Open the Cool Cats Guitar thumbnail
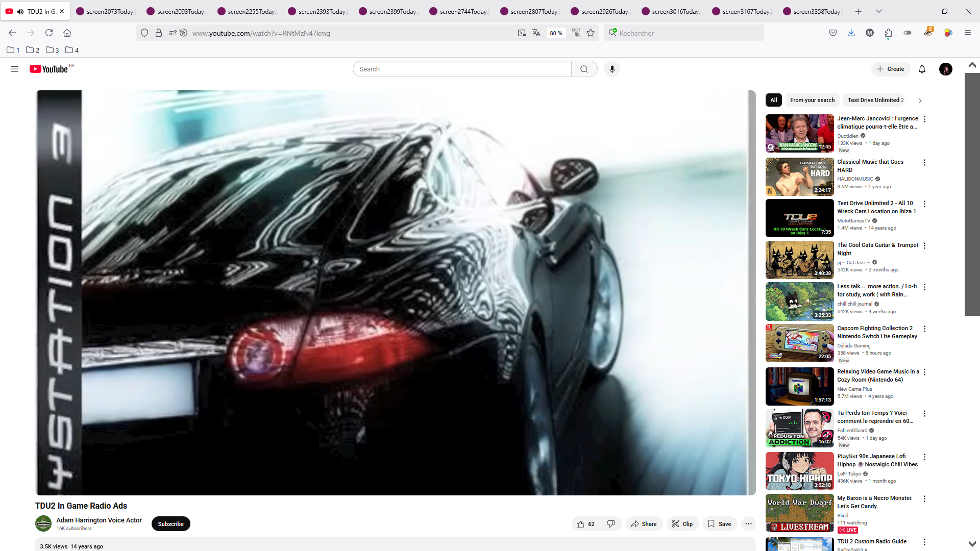This screenshot has height=551, width=980. click(x=799, y=260)
